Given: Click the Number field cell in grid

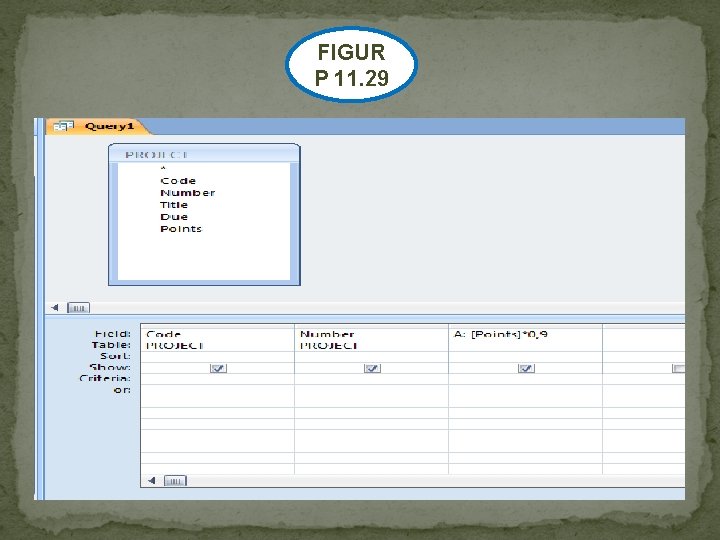Looking at the screenshot, I should tap(371, 334).
